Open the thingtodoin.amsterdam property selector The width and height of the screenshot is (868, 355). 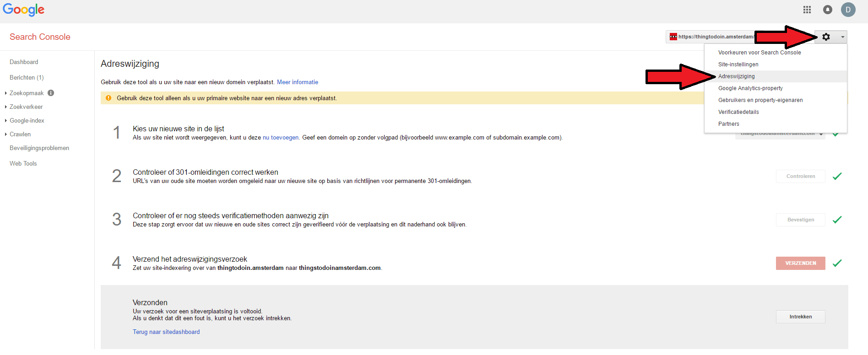click(x=712, y=37)
